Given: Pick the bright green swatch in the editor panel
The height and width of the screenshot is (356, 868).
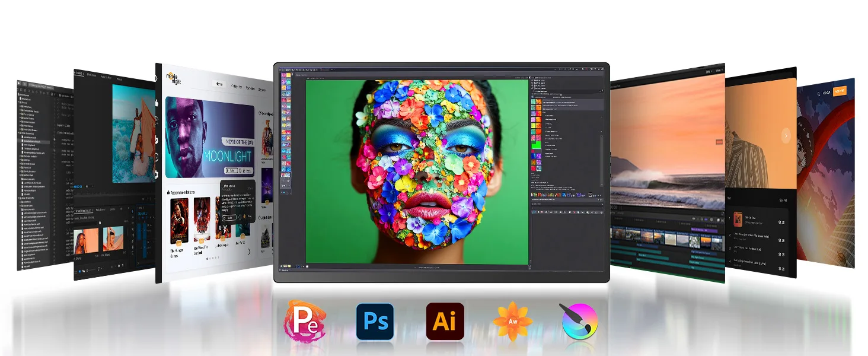Looking at the screenshot, I should [x=537, y=144].
